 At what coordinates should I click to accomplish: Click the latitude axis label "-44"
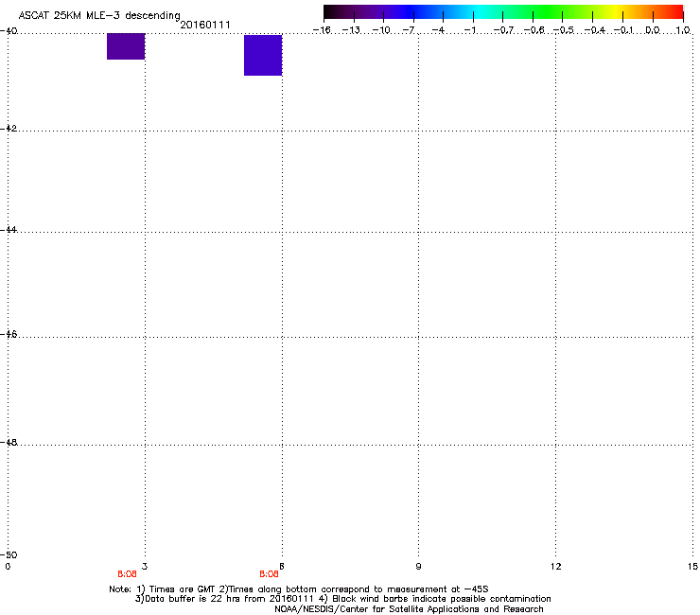coord(9,230)
